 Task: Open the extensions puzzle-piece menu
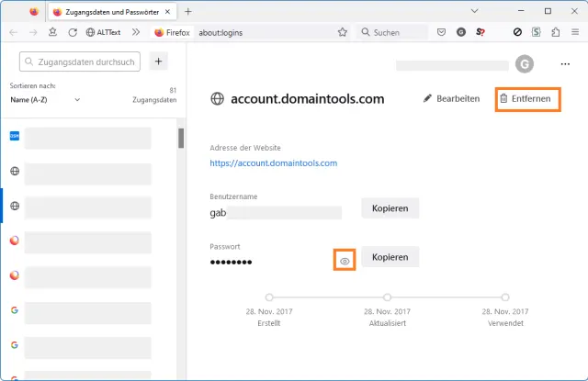[556, 32]
